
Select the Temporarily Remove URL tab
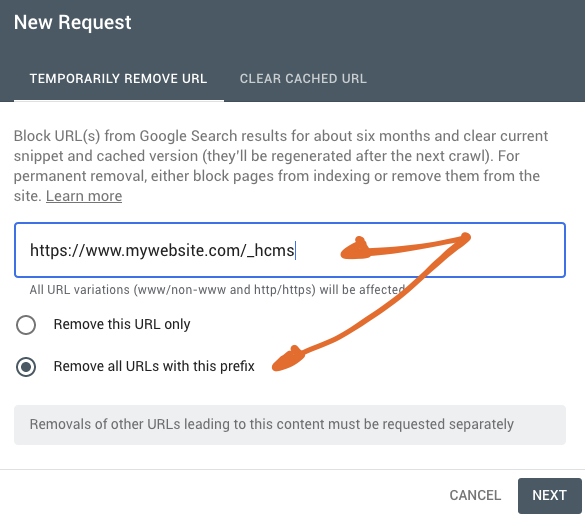click(118, 79)
